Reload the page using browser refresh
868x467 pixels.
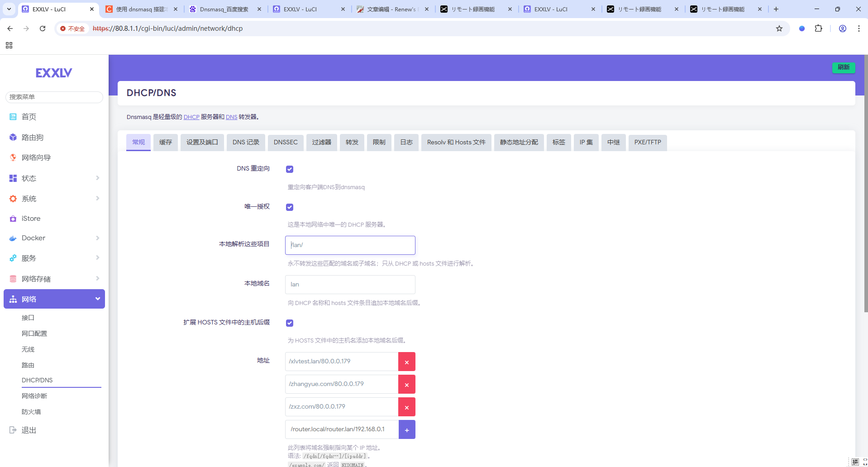coord(43,29)
